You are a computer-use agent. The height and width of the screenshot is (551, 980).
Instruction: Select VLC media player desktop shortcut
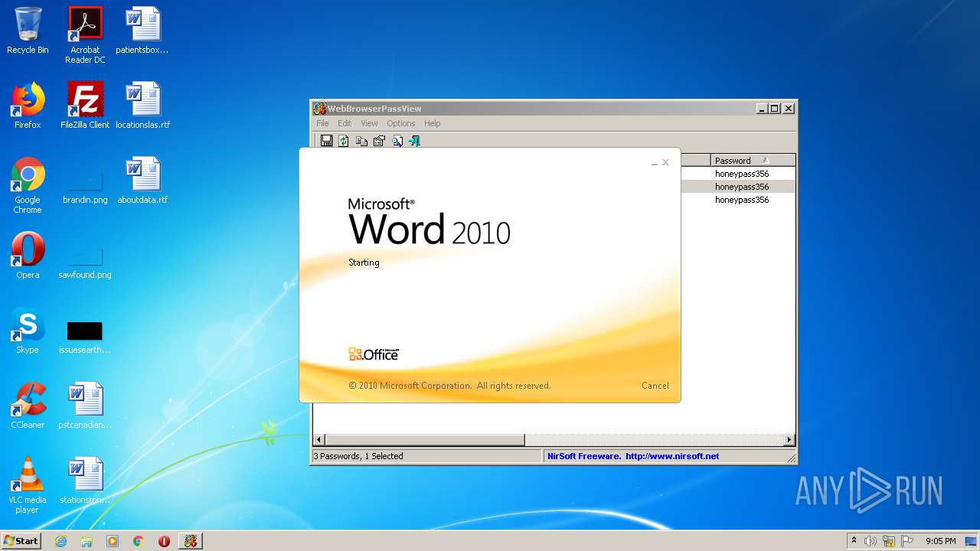click(x=28, y=485)
